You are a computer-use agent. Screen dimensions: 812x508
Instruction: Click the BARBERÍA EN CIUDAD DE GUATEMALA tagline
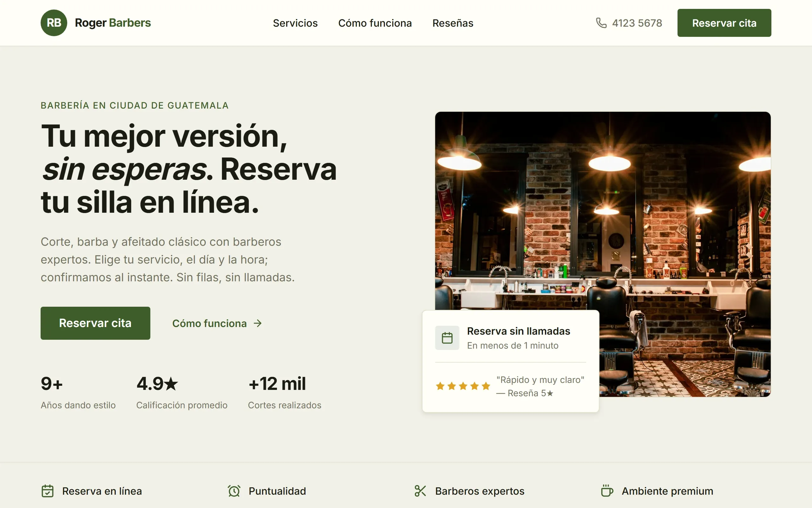pyautogui.click(x=134, y=105)
